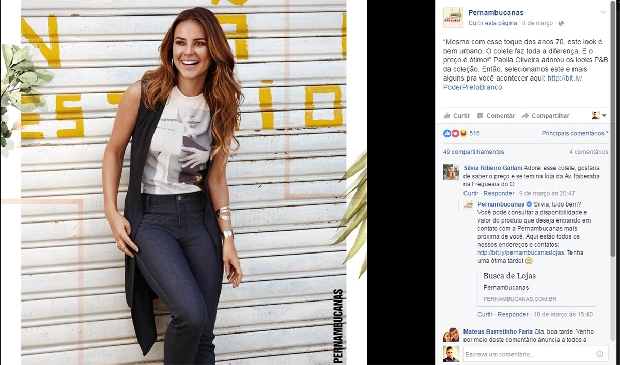Click the public globe privacy icon
The height and width of the screenshot is (365, 620).
(x=561, y=23)
